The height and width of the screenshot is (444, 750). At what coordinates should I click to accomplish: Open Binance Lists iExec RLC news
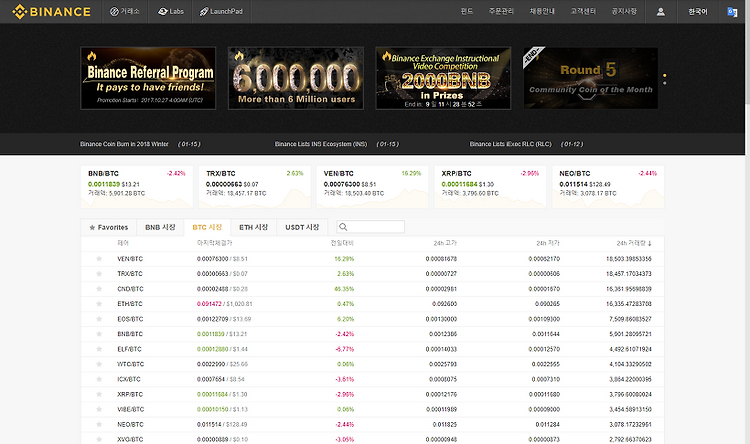[x=510, y=144]
